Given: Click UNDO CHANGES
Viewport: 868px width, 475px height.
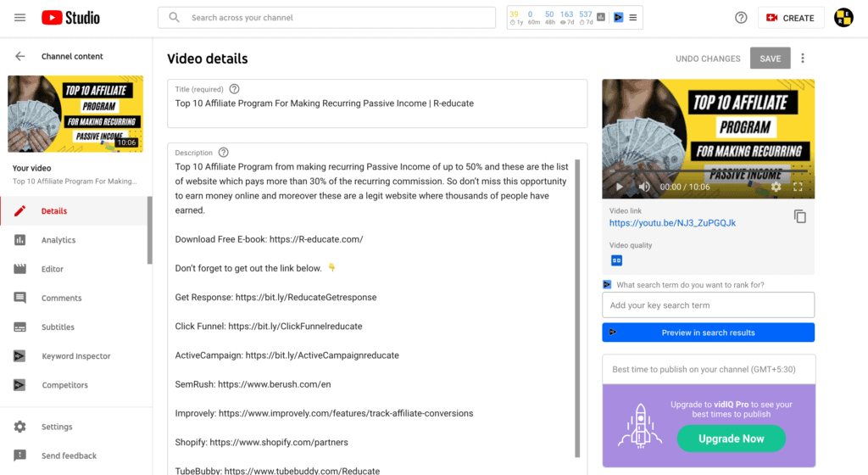Looking at the screenshot, I should point(708,59).
